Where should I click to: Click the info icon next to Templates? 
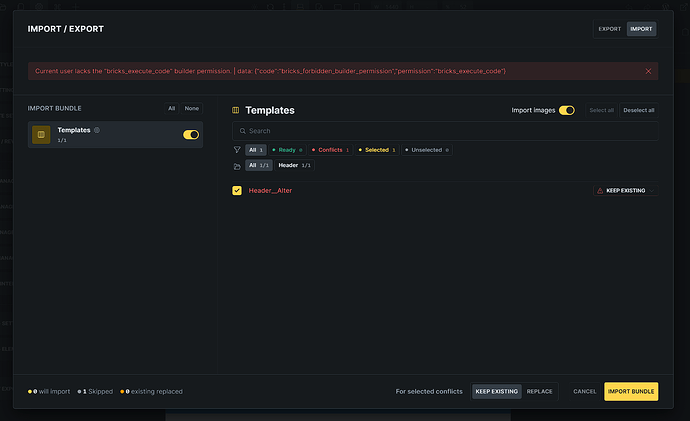coord(97,130)
